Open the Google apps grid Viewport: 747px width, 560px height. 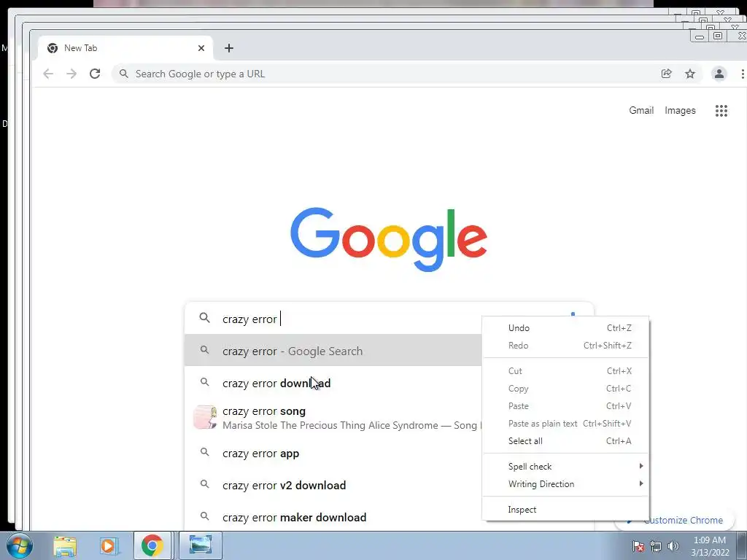pos(721,111)
